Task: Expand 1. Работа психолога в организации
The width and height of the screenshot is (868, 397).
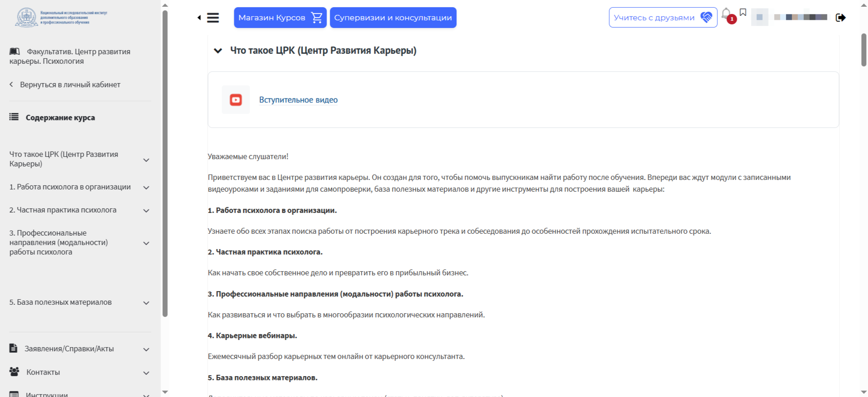Action: click(70, 187)
